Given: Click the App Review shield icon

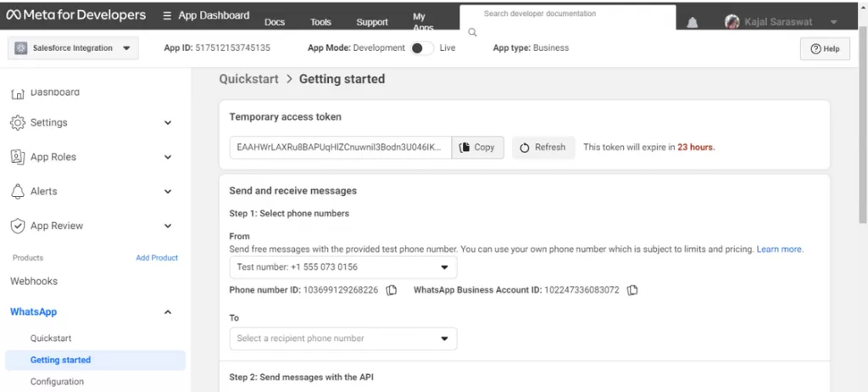Looking at the screenshot, I should 18,226.
